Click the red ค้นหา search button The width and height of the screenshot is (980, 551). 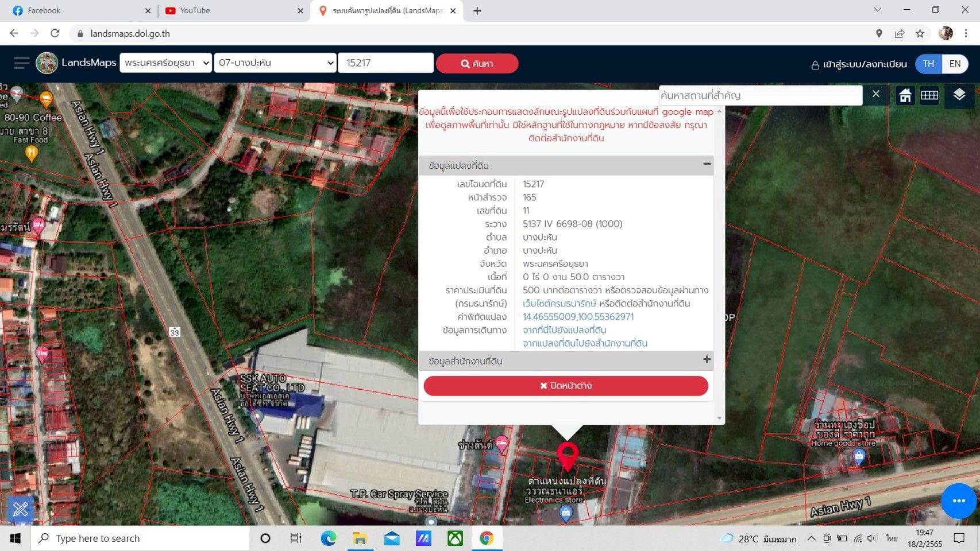click(477, 63)
